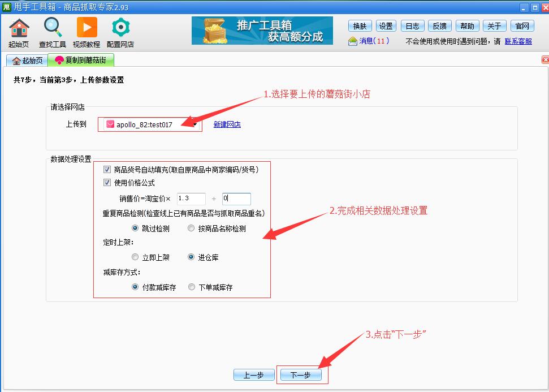
Task: Click price multiplier field showing 1.3
Action: tap(191, 199)
